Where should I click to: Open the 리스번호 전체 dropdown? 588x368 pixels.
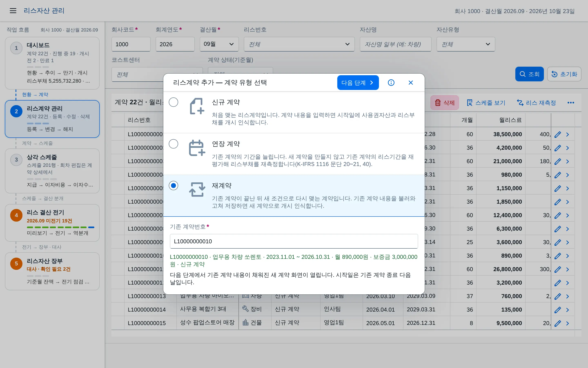tap(299, 44)
